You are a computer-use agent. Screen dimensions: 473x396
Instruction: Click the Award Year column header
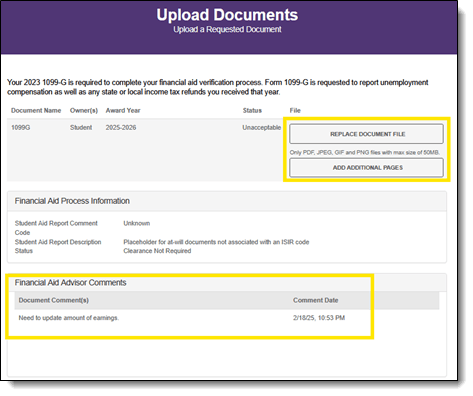[123, 111]
